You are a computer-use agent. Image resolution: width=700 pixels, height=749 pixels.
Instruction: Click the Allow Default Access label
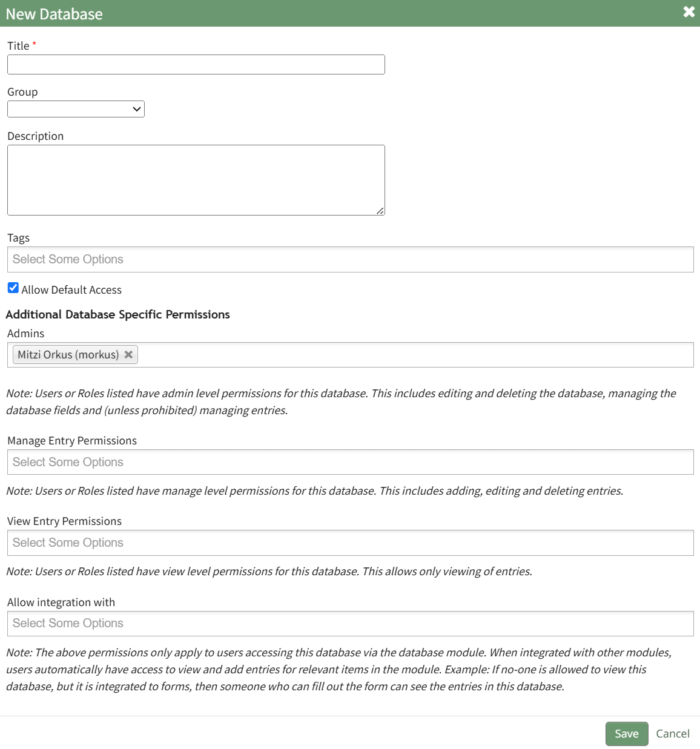coord(71,290)
